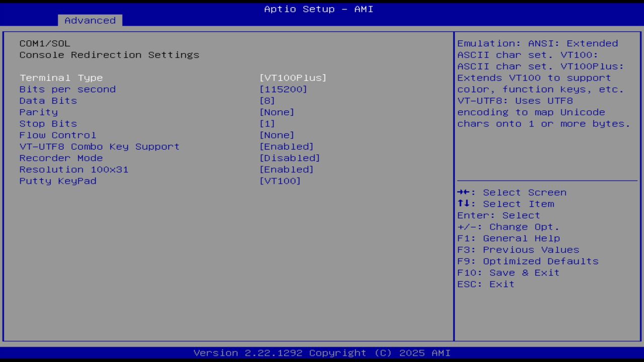Click the Enter: Select hint

tap(499, 215)
